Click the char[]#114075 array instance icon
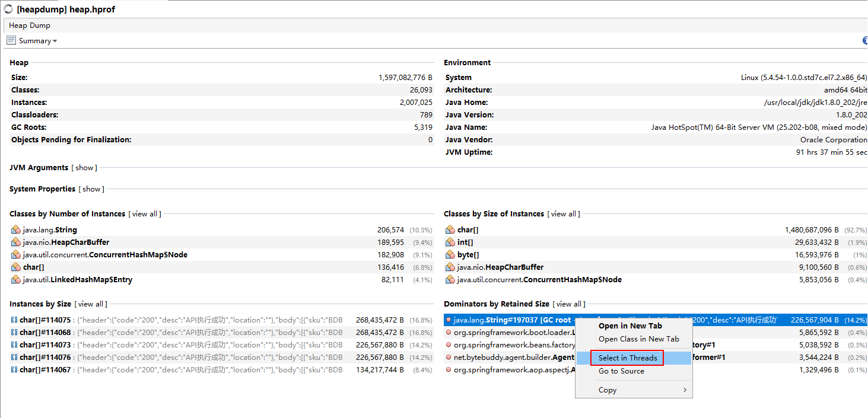The height and width of the screenshot is (418, 868). click(x=14, y=320)
